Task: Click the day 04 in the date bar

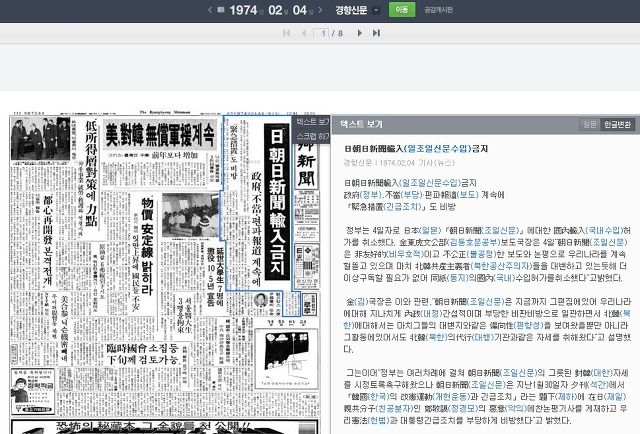Action: click(300, 10)
